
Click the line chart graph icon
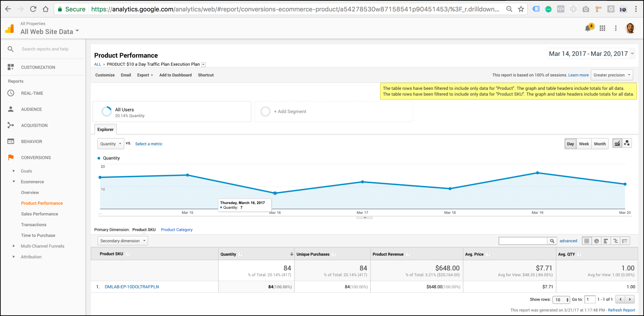pos(617,143)
